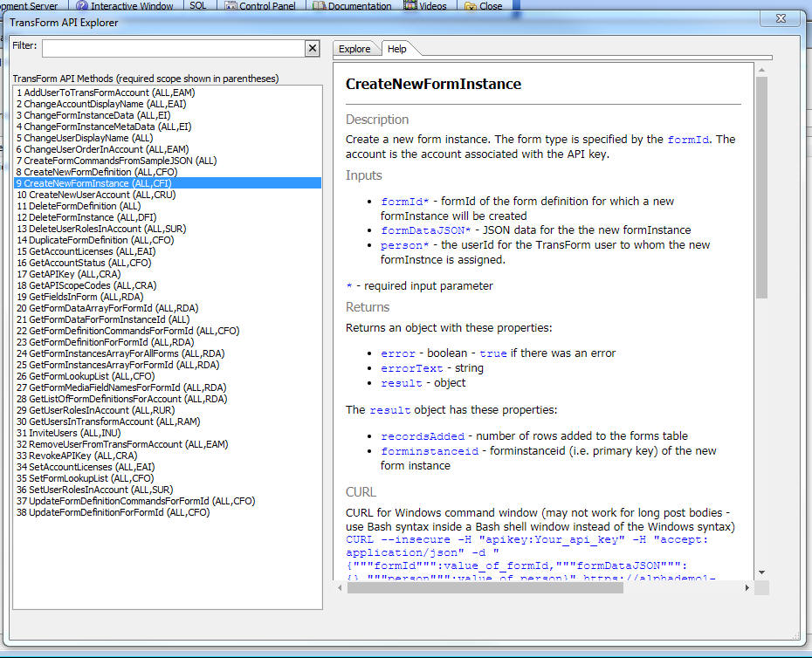Click inside the Filter input field

point(174,49)
